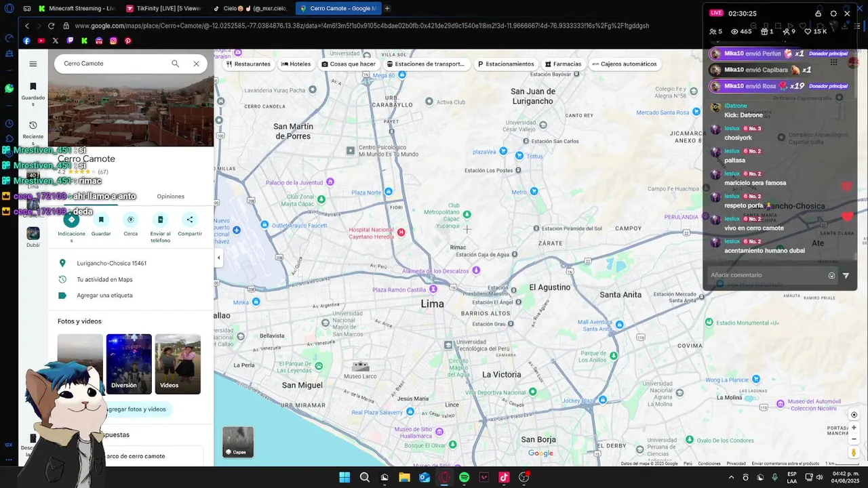
Task: Open the Twitch bookmark icon
Action: point(70,41)
